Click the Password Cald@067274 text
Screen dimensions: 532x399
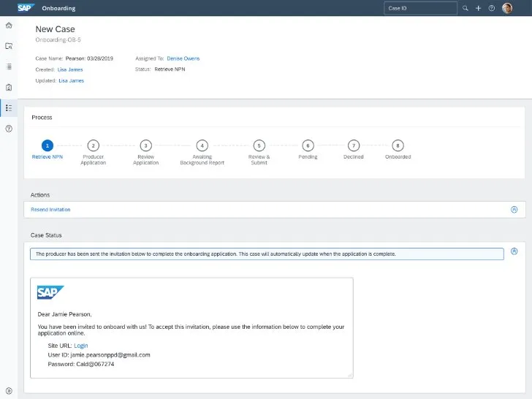(x=81, y=364)
